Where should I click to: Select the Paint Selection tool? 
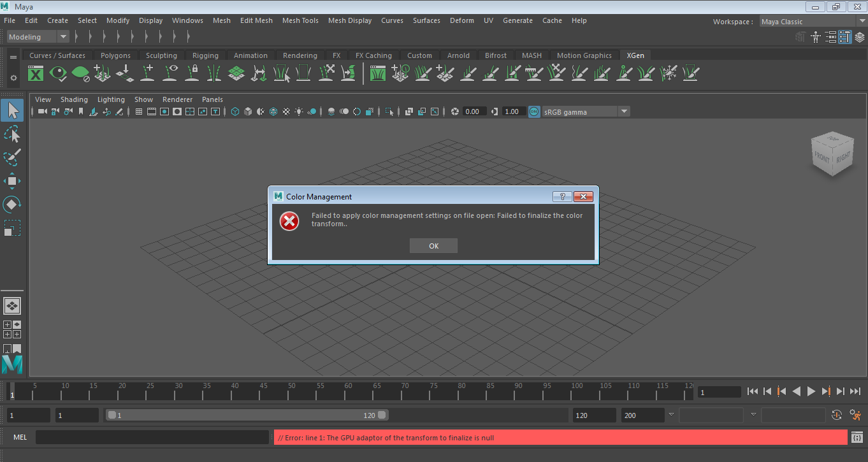pos(12,157)
